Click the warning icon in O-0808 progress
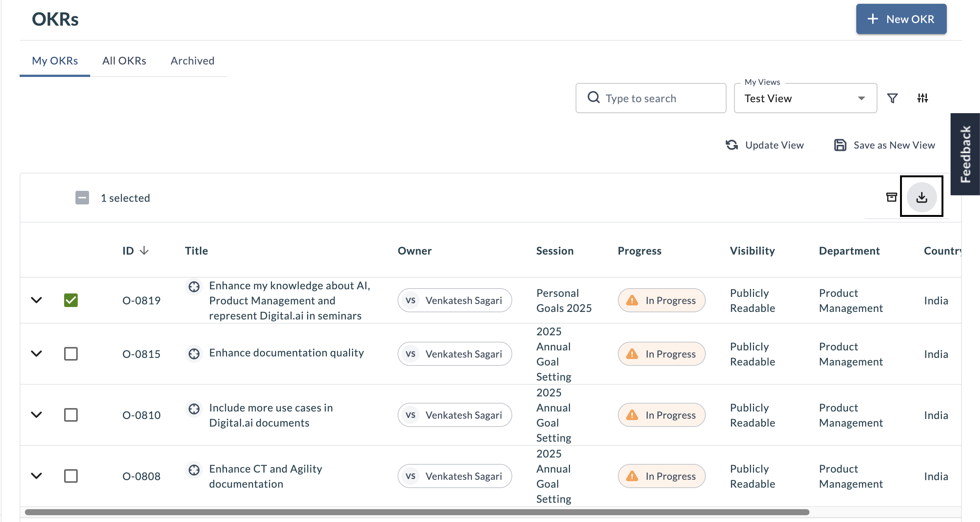 point(632,476)
